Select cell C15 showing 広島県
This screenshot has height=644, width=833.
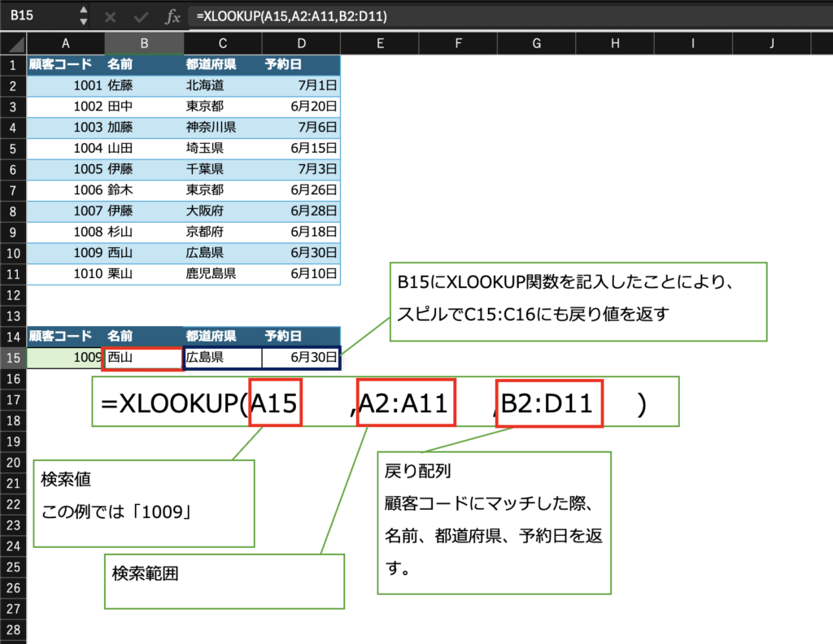pos(223,358)
